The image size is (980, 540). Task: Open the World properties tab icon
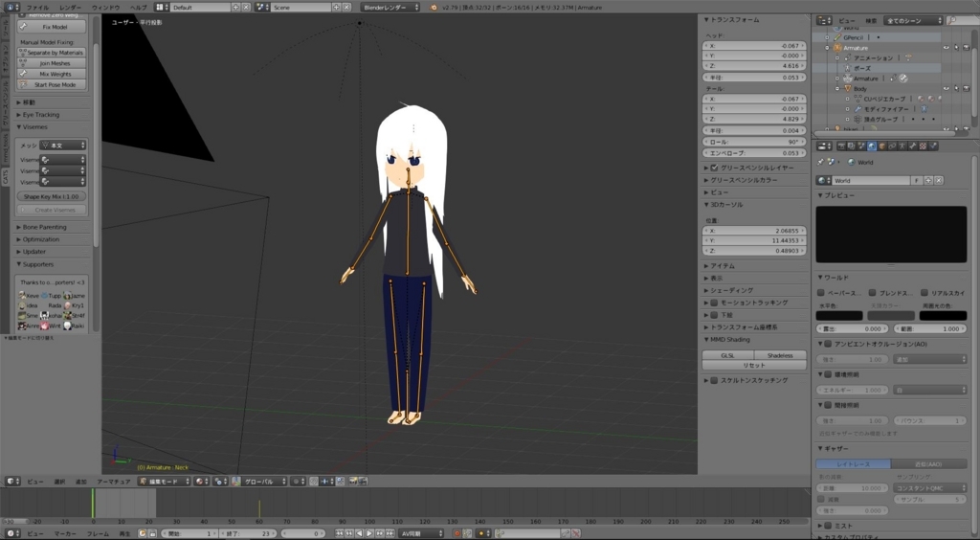870,146
